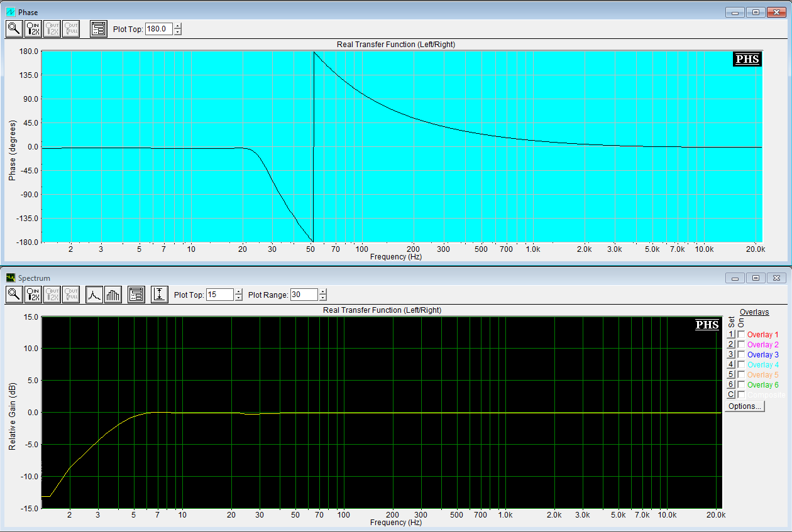Screen dimensions: 792x532
Task: Check the Overlay 4 On box
Action: (x=741, y=365)
